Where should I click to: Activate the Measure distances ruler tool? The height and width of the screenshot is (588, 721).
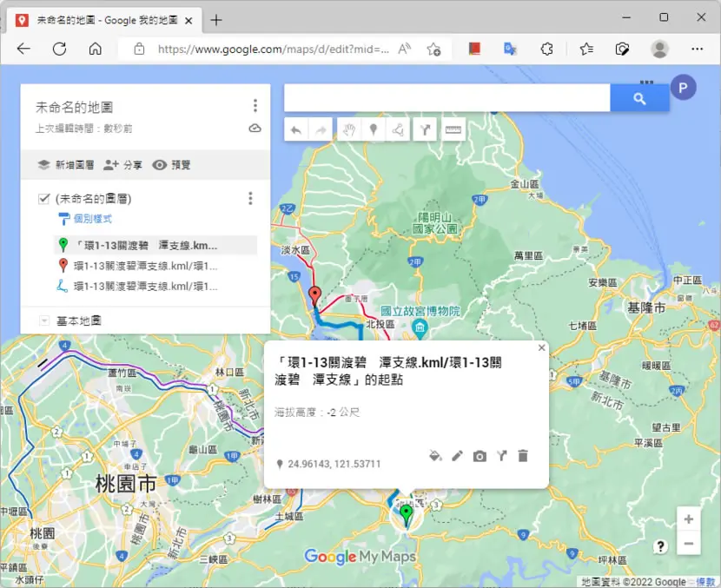(453, 130)
